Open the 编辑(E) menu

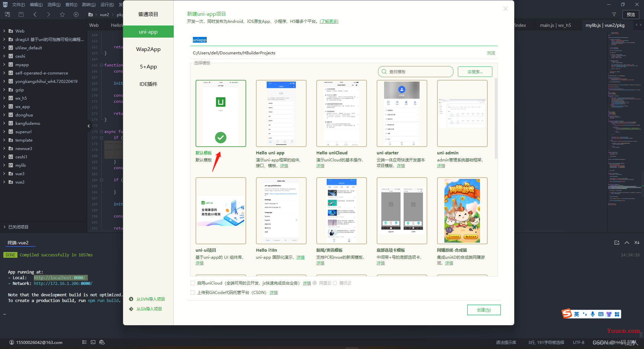[36, 4]
